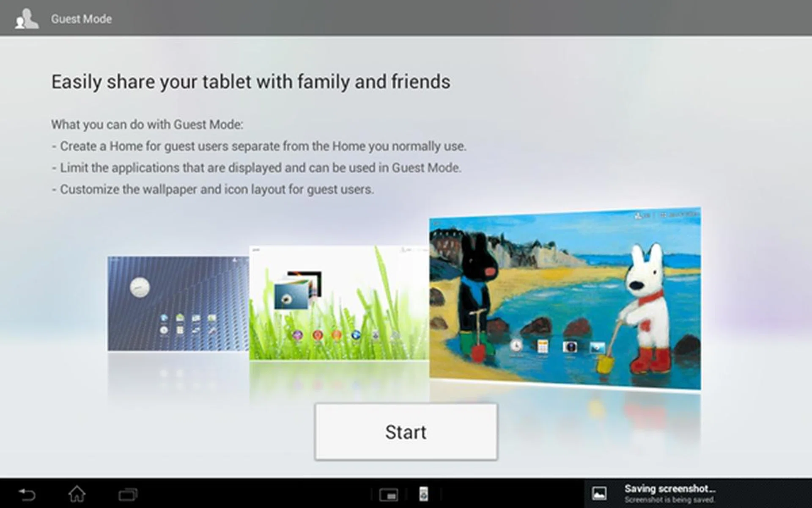Click the 'Customize the wallpaper' description line
The image size is (812, 508).
213,189
